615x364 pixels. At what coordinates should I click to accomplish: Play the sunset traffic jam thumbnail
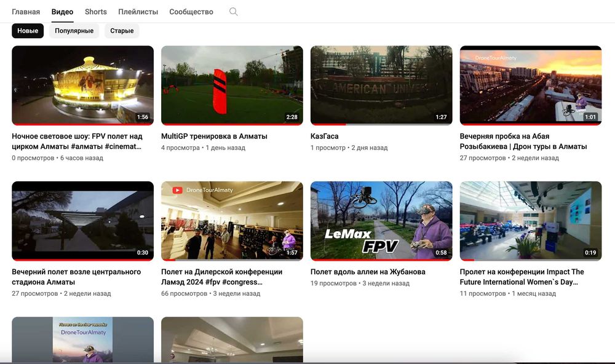pyautogui.click(x=531, y=85)
